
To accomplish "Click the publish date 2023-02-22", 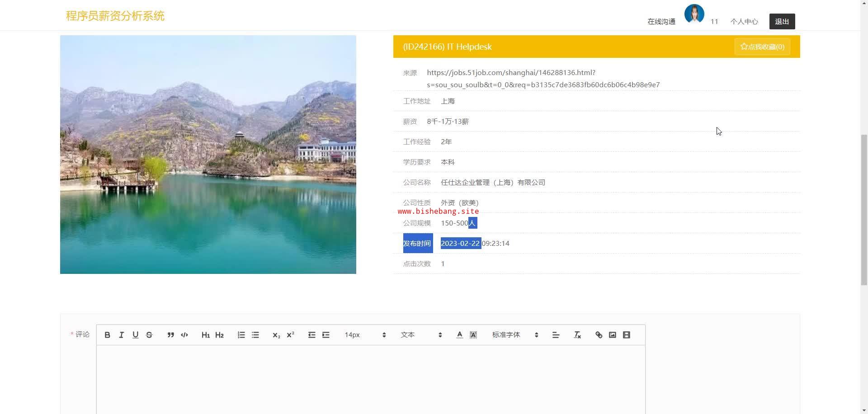I will point(461,244).
